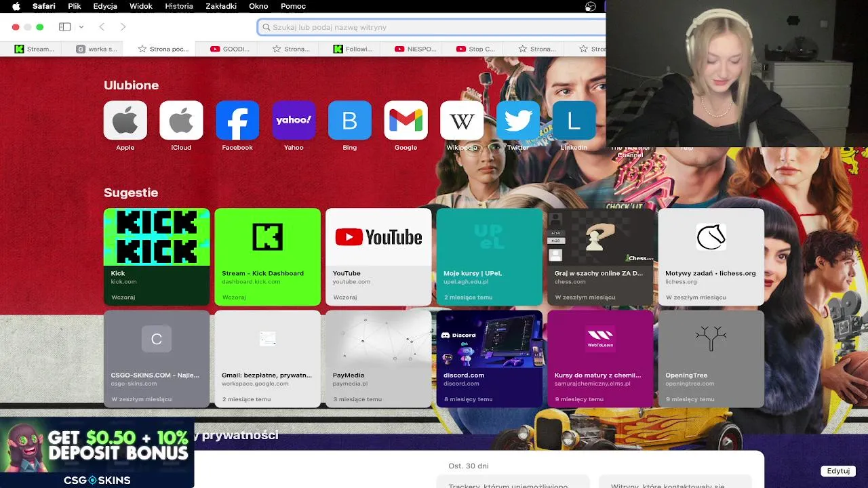868x488 pixels.
Task: Open the Moje kursy | UPeL suggestion
Action: tap(489, 257)
